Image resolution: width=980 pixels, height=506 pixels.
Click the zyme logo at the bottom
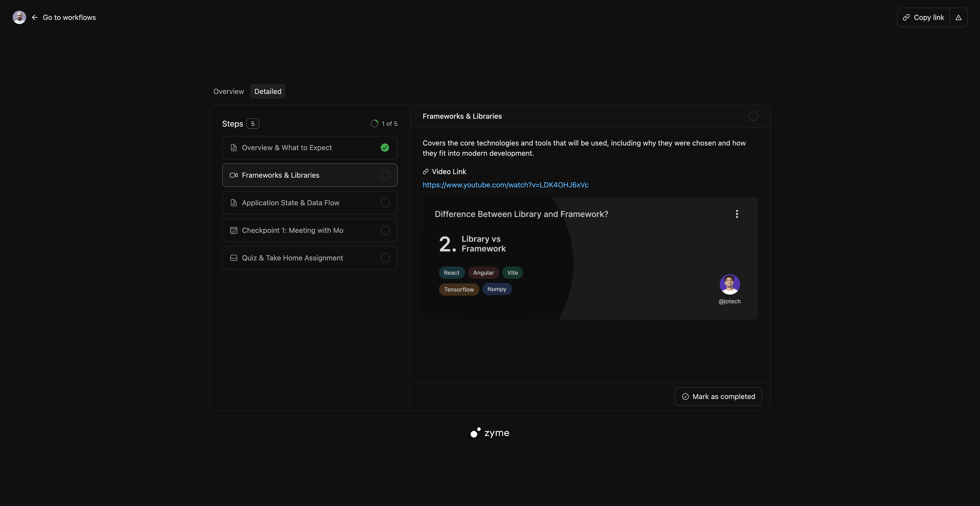point(489,433)
